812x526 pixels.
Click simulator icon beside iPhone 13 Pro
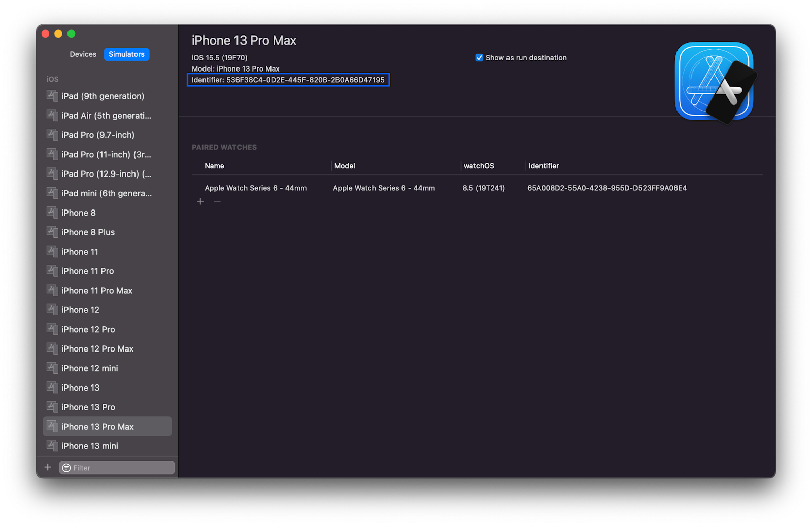(x=52, y=406)
